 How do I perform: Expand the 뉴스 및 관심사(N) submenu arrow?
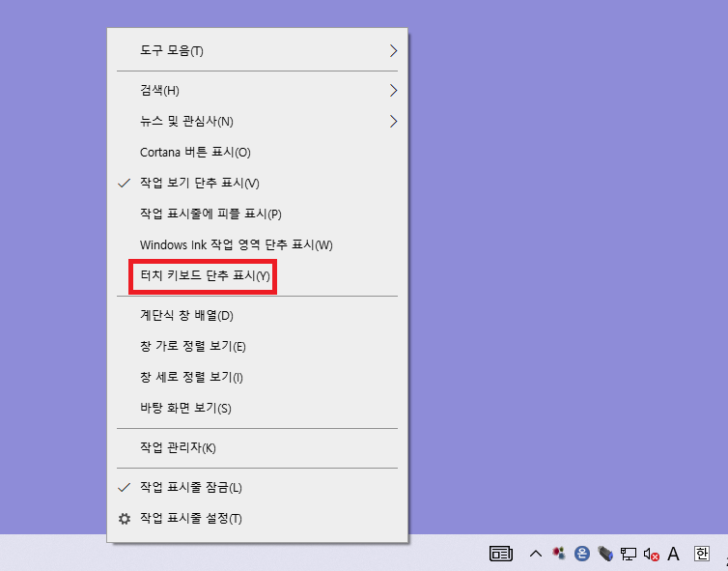tap(393, 122)
